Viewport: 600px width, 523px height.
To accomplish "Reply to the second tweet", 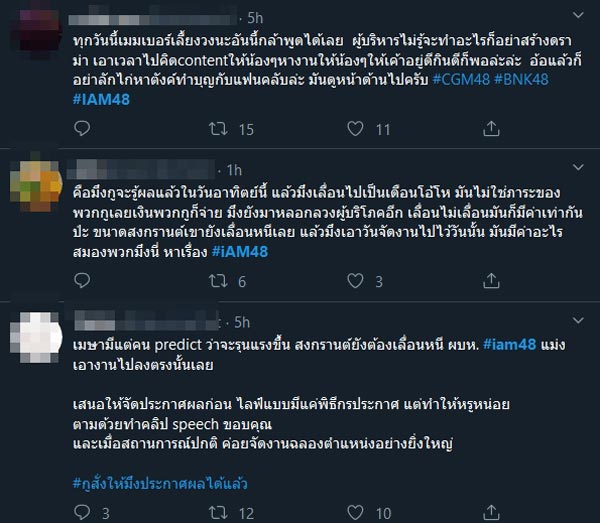I will tap(81, 282).
